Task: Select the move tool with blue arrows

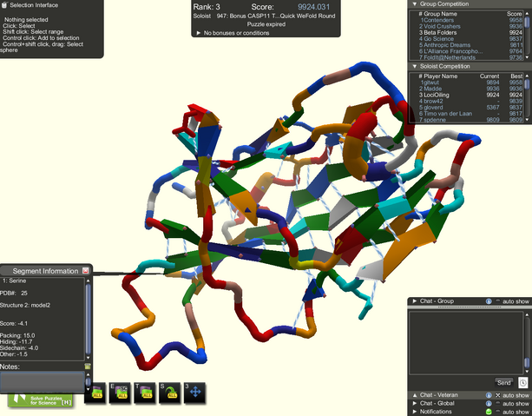Action: (x=194, y=393)
